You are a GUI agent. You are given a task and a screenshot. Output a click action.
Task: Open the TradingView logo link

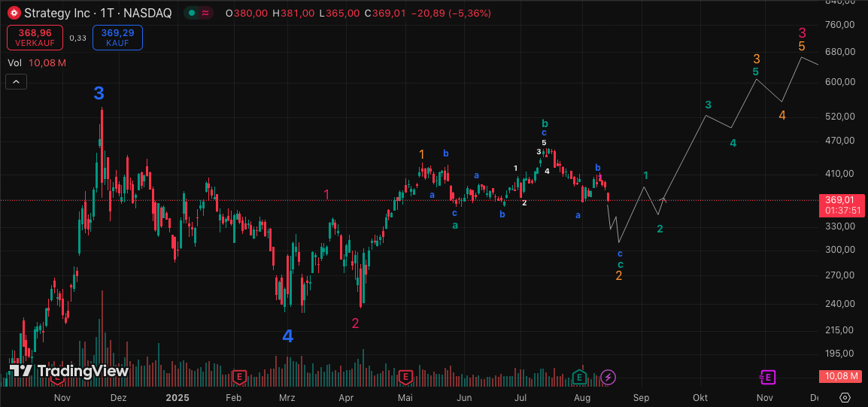click(x=69, y=370)
